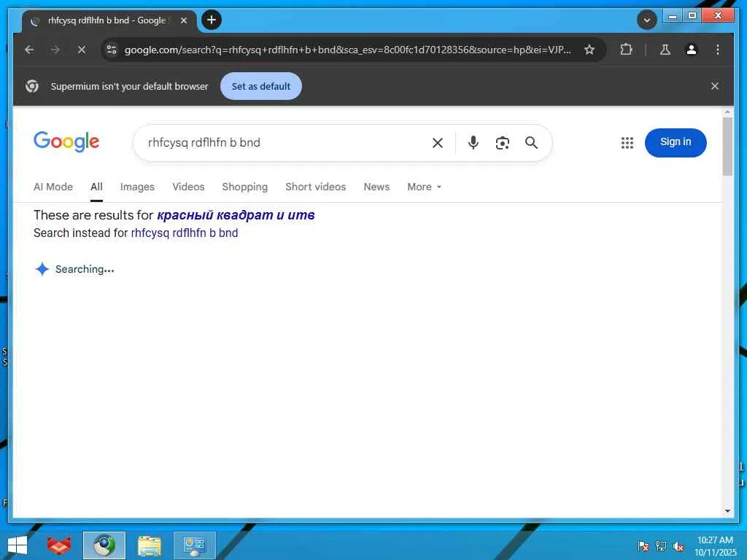Image resolution: width=747 pixels, height=560 pixels.
Task: Start voice search with microphone
Action: [x=473, y=143]
